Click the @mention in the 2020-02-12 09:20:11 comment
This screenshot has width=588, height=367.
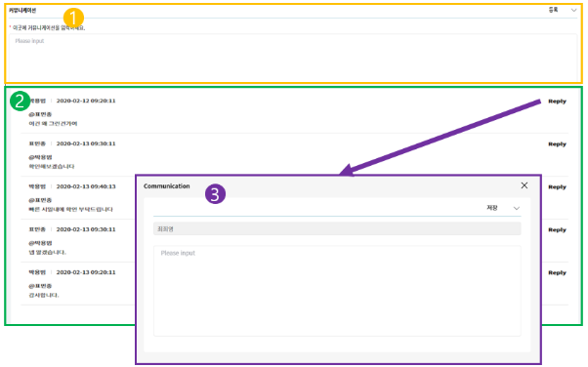tap(40, 114)
